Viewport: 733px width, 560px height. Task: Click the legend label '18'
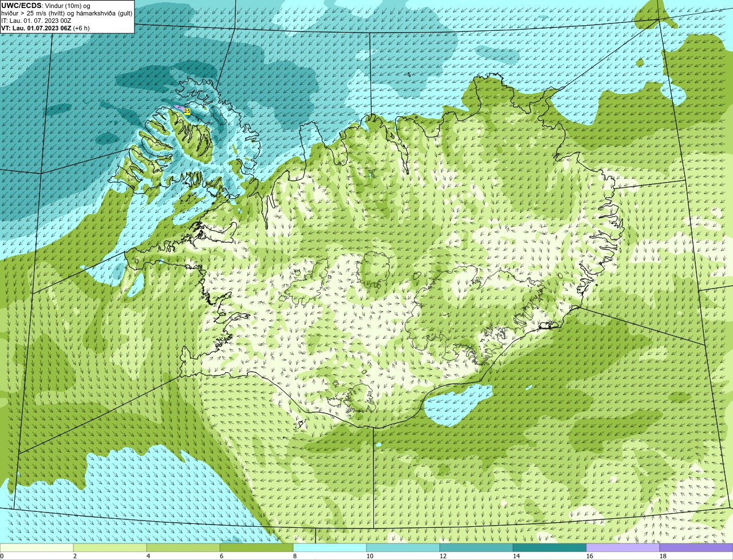click(663, 556)
